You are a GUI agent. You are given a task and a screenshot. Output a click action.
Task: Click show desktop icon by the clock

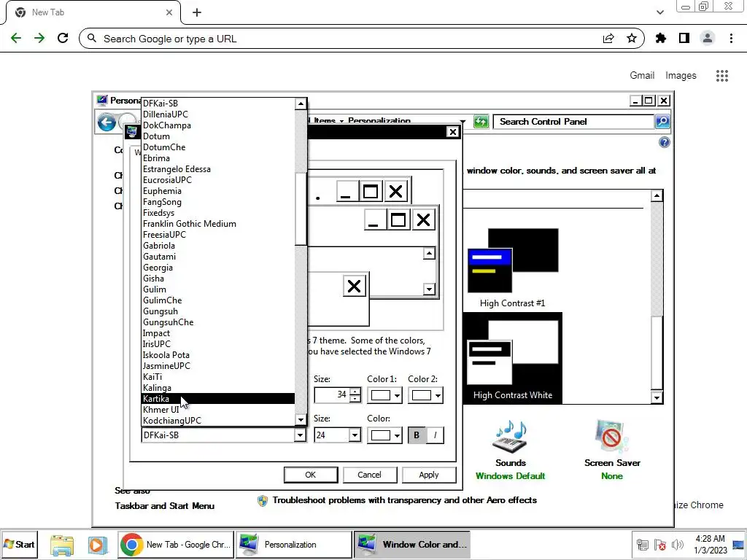click(x=739, y=544)
